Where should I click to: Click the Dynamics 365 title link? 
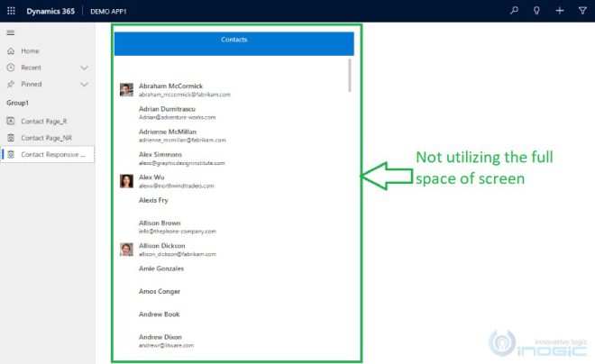pyautogui.click(x=52, y=11)
